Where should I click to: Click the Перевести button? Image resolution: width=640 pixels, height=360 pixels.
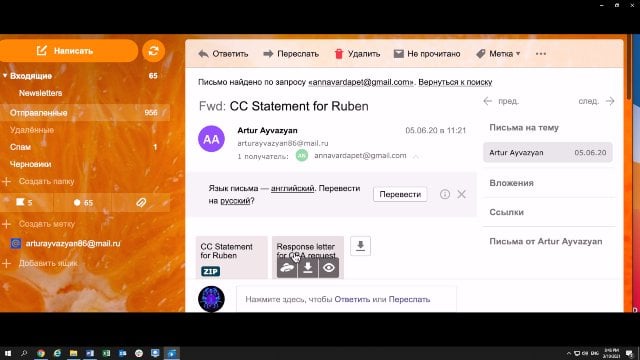[400, 194]
